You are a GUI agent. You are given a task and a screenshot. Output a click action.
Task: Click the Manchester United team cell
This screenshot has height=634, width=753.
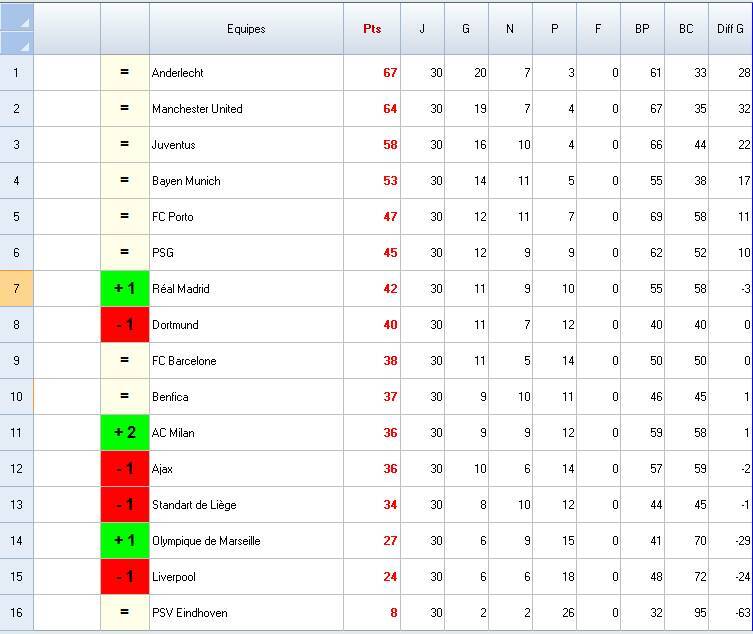pos(246,109)
